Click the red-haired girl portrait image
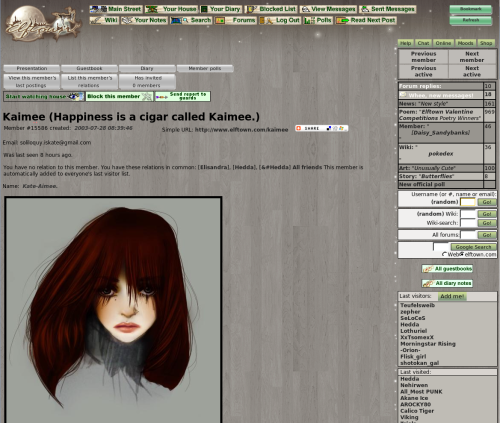 pos(113,310)
